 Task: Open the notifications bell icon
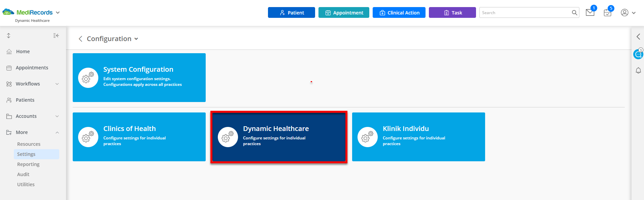[638, 70]
